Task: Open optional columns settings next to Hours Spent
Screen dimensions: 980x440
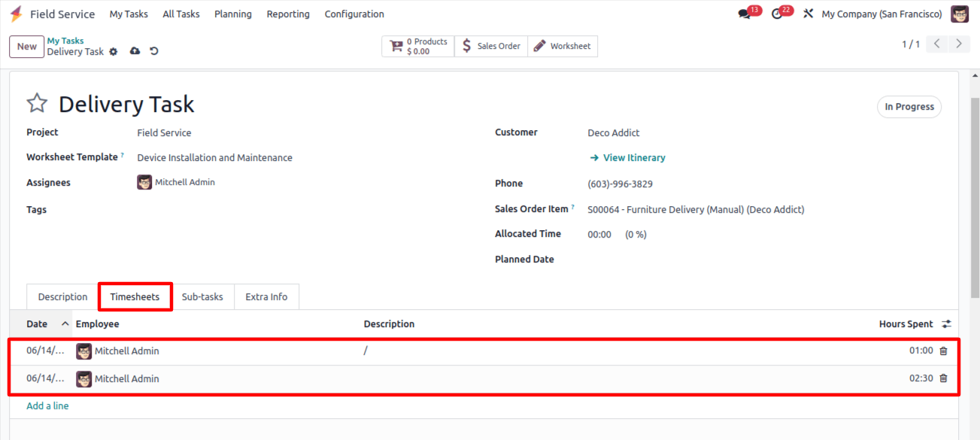Action: pos(947,324)
